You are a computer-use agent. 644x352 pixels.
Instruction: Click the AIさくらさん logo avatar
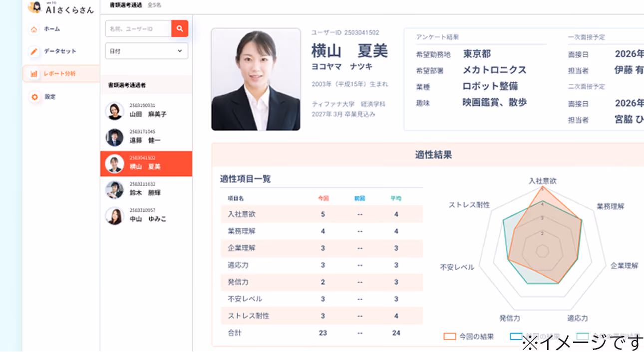coord(34,7)
